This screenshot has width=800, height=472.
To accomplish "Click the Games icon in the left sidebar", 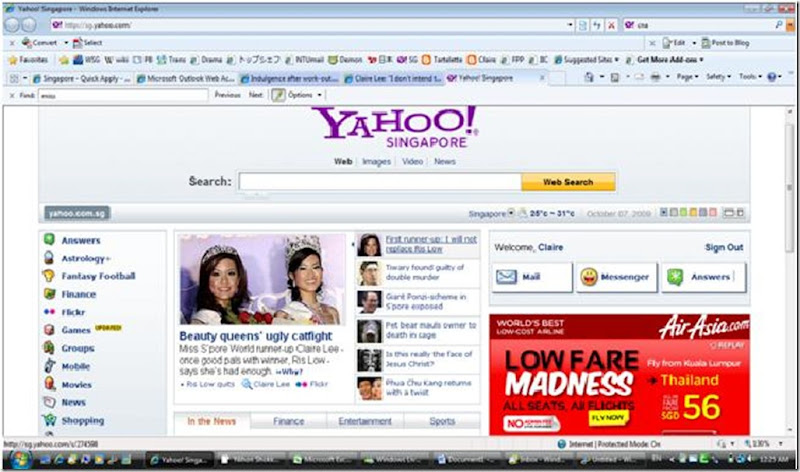I will click(x=49, y=330).
